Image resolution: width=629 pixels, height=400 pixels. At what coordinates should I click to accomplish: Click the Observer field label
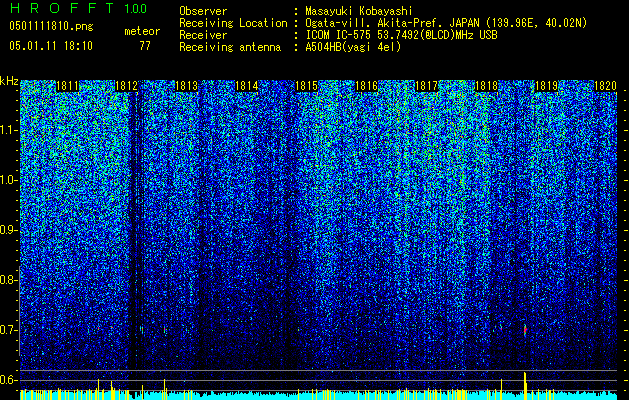pos(203,11)
